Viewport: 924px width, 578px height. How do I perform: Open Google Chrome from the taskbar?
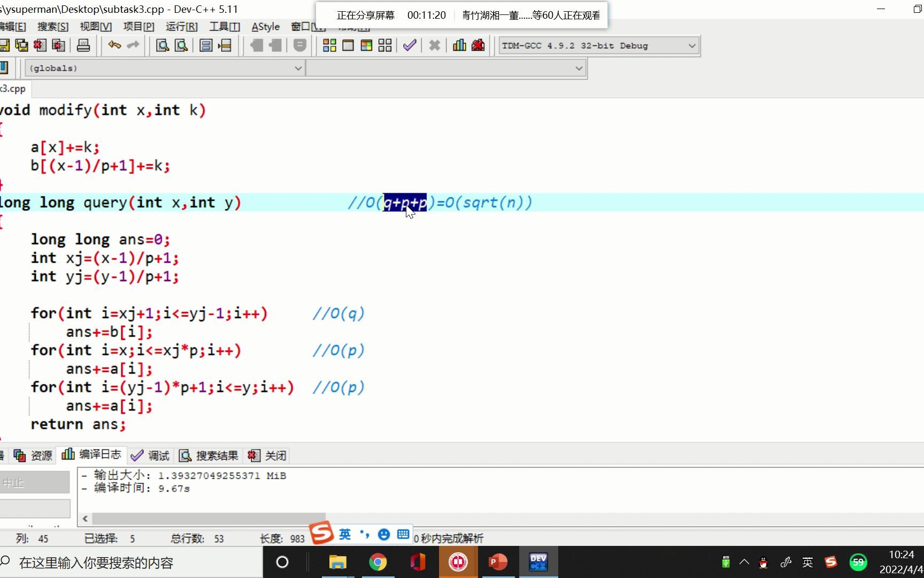point(378,562)
